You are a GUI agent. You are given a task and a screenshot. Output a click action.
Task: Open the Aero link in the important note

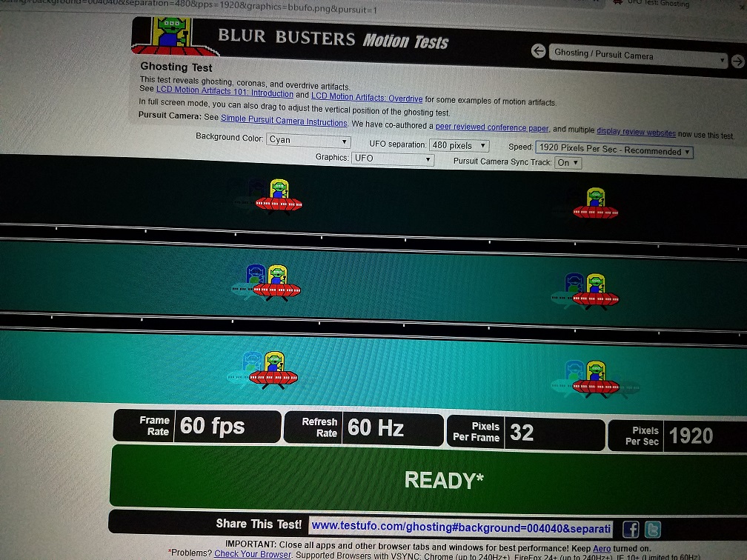click(602, 549)
